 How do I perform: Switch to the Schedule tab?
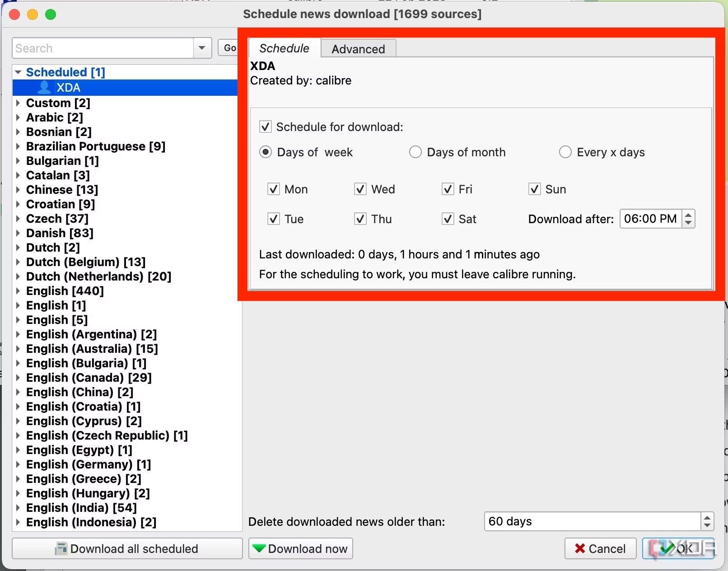(x=285, y=48)
